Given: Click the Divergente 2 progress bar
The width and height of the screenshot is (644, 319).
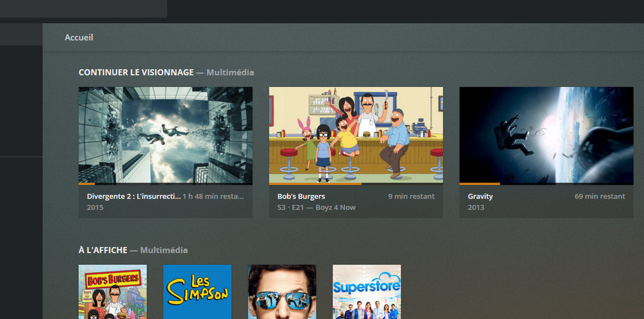Looking at the screenshot, I should (165, 184).
